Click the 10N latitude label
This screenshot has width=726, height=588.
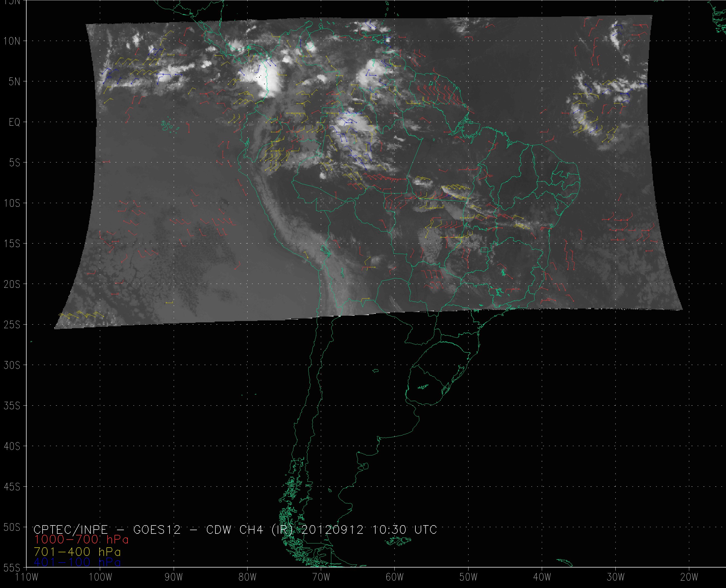pyautogui.click(x=12, y=41)
